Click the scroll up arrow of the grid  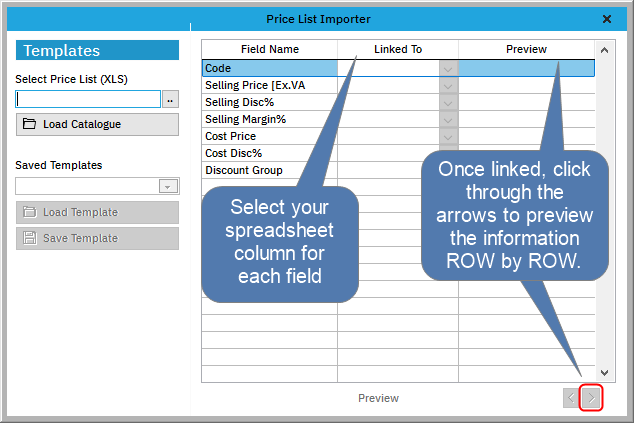point(604,51)
